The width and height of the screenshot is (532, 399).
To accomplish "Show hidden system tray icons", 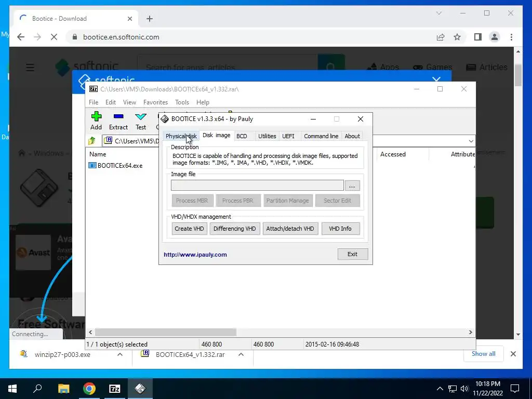I will (440, 389).
